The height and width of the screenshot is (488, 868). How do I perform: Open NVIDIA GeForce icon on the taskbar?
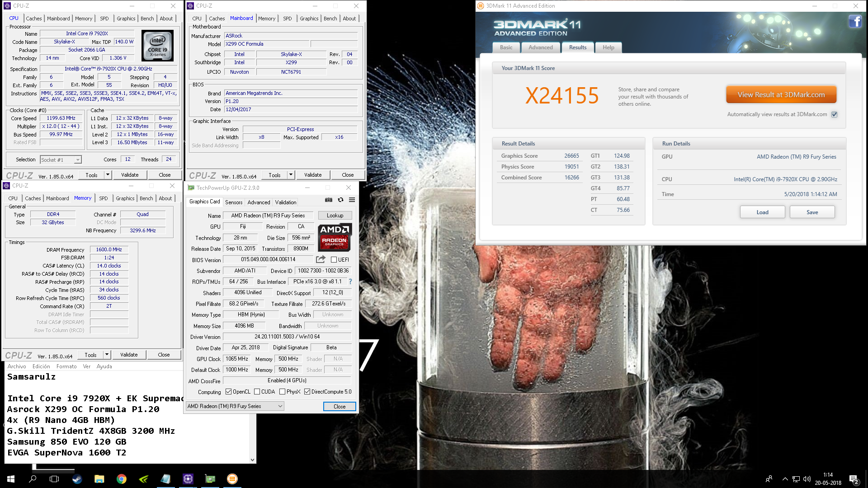point(143,479)
